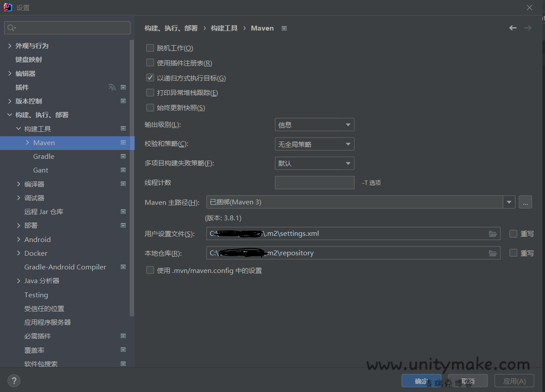
Task: Click the translate icon beside 插件
Action: coord(112,87)
